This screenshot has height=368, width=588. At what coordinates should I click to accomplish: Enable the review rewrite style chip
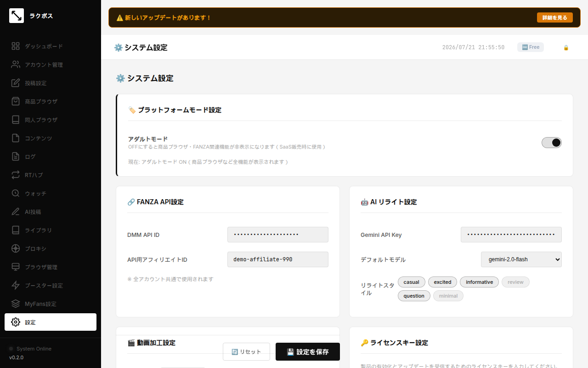(515, 282)
